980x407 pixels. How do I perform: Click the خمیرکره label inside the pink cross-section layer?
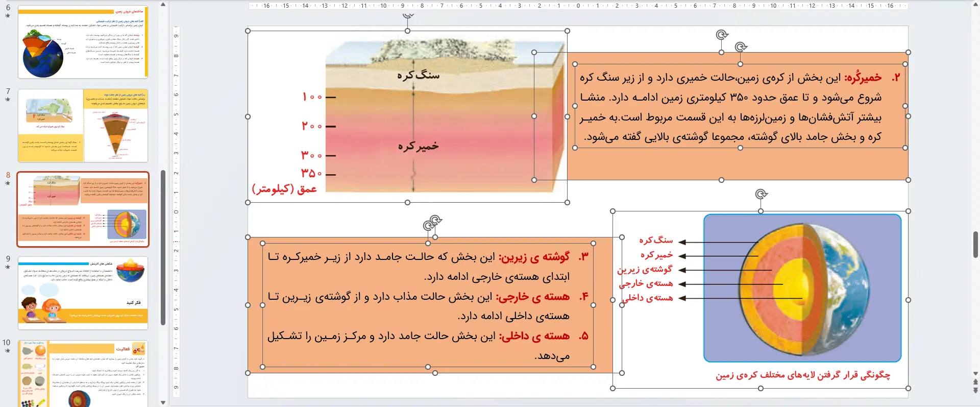[418, 147]
